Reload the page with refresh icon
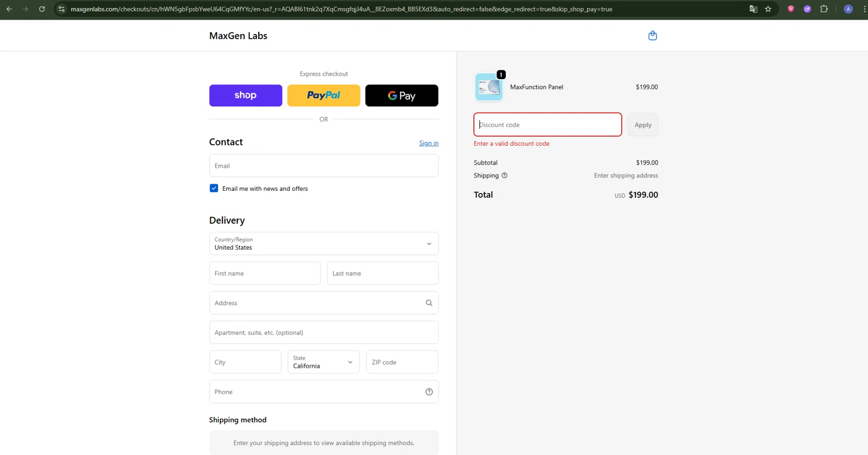868x455 pixels. click(x=42, y=9)
